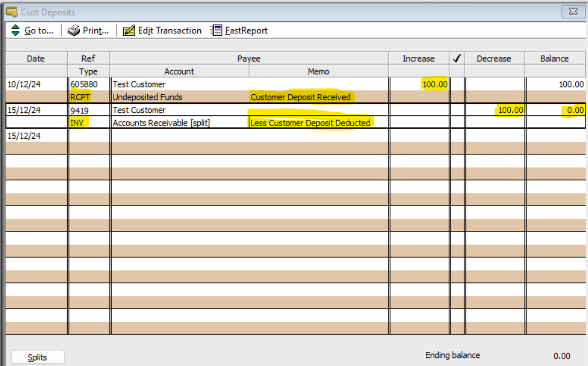Viewport: 588px width, 366px height.
Task: Choose the Print... toolbar label
Action: coord(95,31)
